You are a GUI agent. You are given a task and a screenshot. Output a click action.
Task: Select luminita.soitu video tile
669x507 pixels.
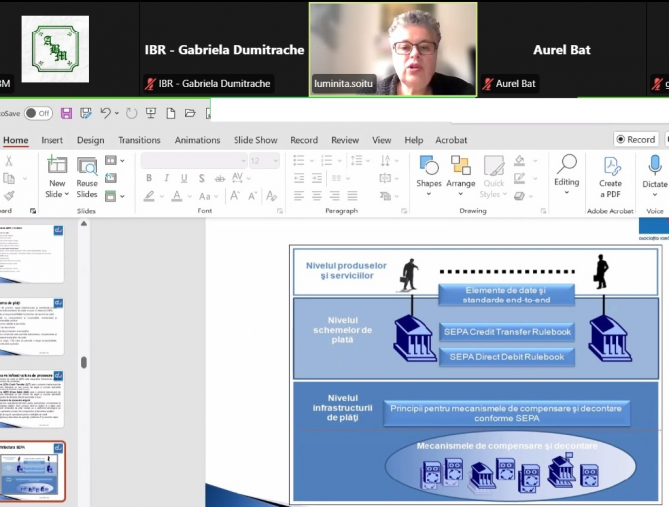(x=393, y=50)
